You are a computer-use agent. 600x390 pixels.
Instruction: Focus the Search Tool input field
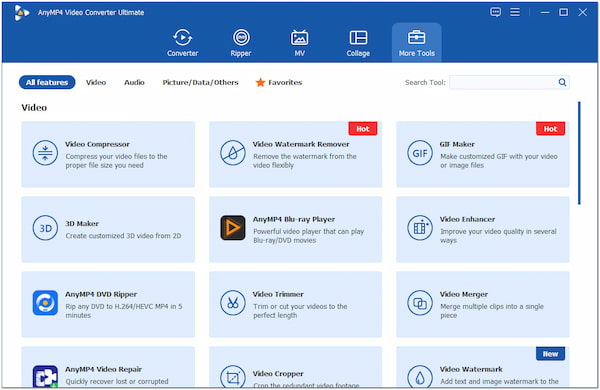click(x=504, y=82)
